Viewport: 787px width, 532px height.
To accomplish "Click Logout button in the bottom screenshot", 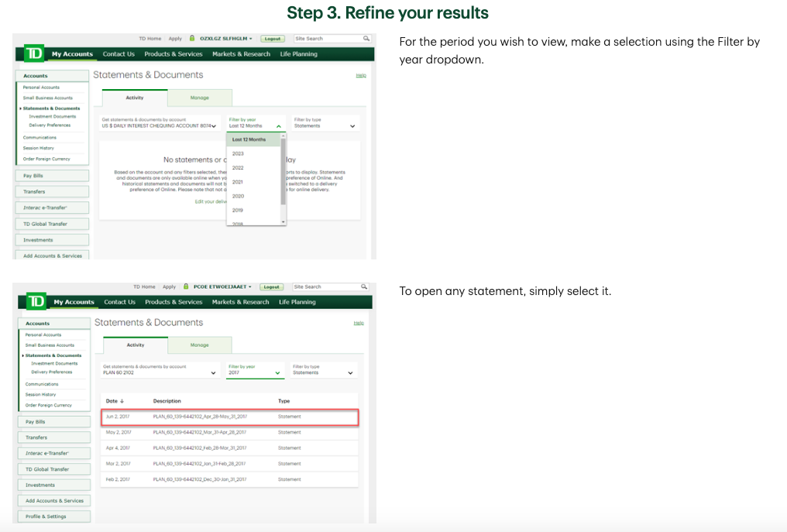I will (272, 287).
